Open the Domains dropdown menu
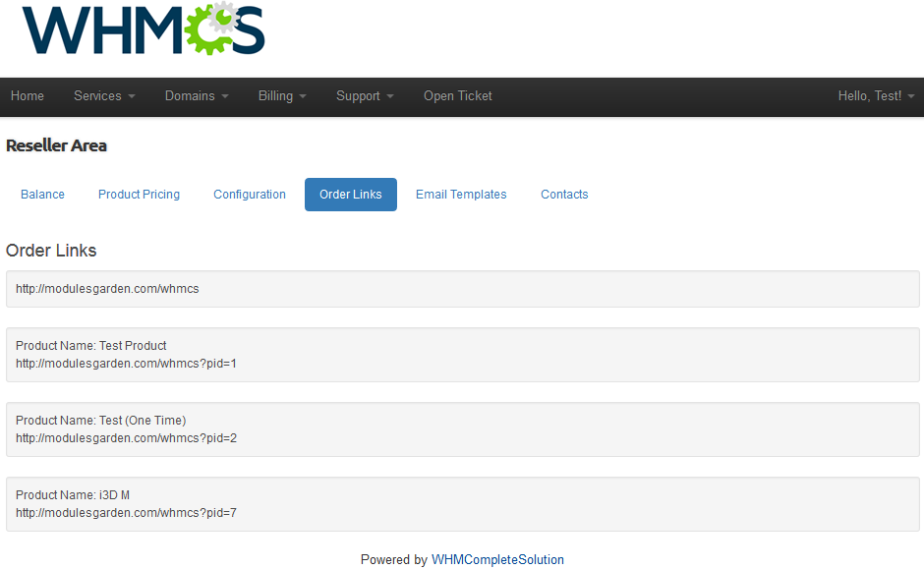This screenshot has height=570, width=924. coord(197,96)
